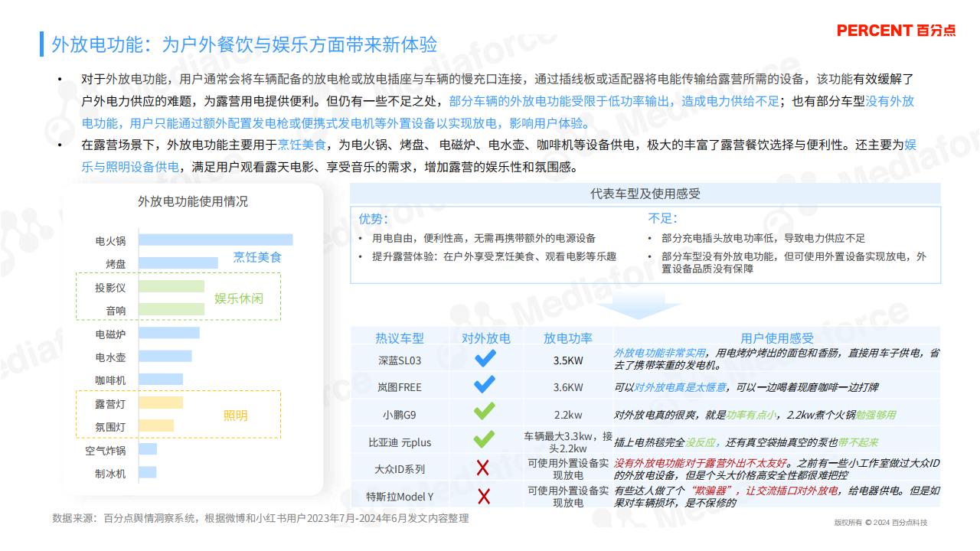Click the 烹饪美食 category label in chart
The height and width of the screenshot is (551, 980).
pos(257,257)
